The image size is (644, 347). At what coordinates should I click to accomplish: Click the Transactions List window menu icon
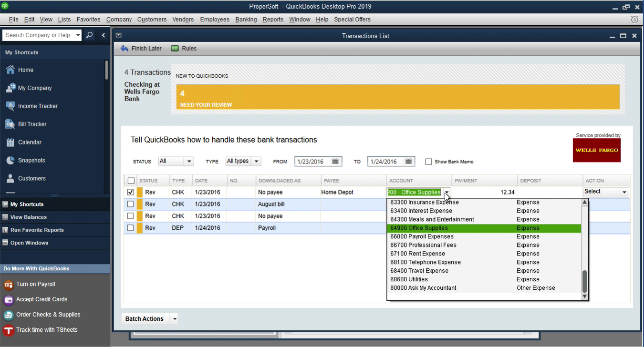pyautogui.click(x=119, y=35)
